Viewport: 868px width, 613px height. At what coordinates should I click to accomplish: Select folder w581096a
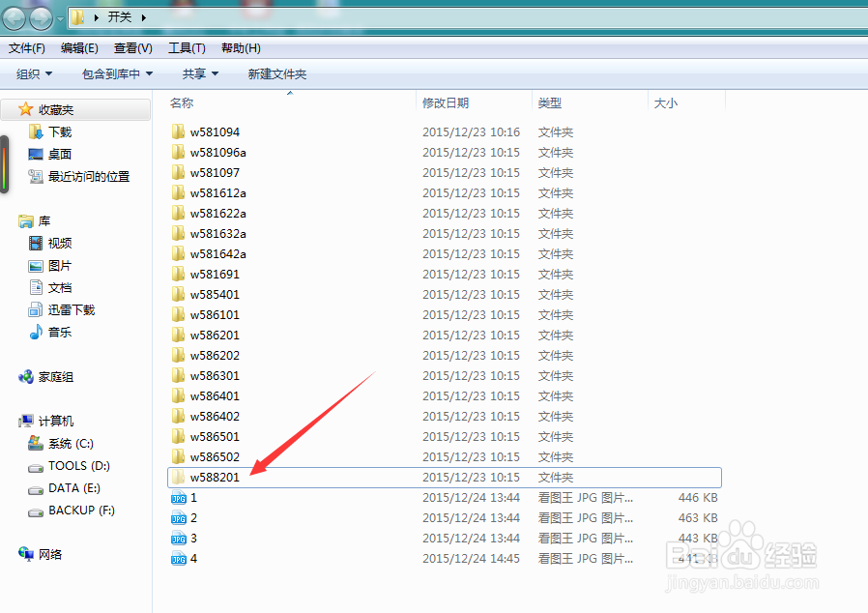[x=218, y=152]
